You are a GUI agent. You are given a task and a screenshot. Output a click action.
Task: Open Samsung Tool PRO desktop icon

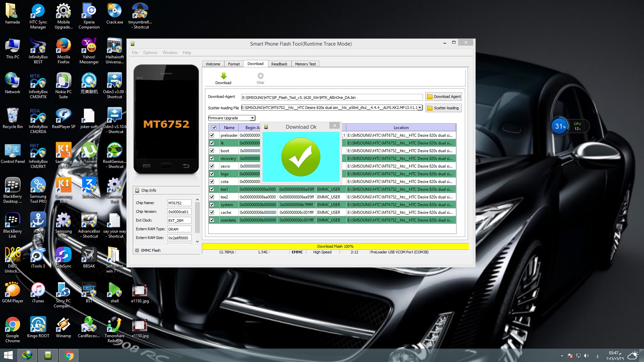click(38, 190)
